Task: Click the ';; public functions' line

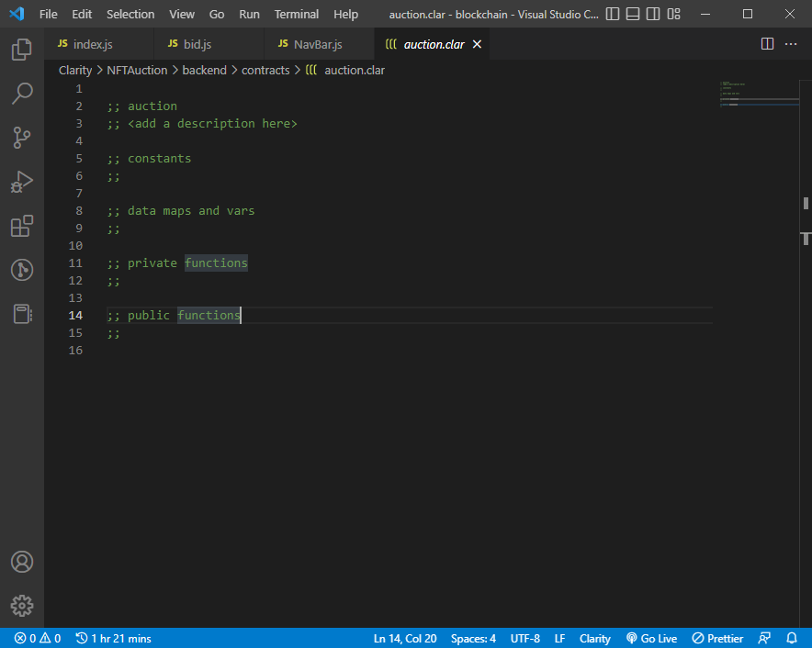Action: [x=174, y=315]
